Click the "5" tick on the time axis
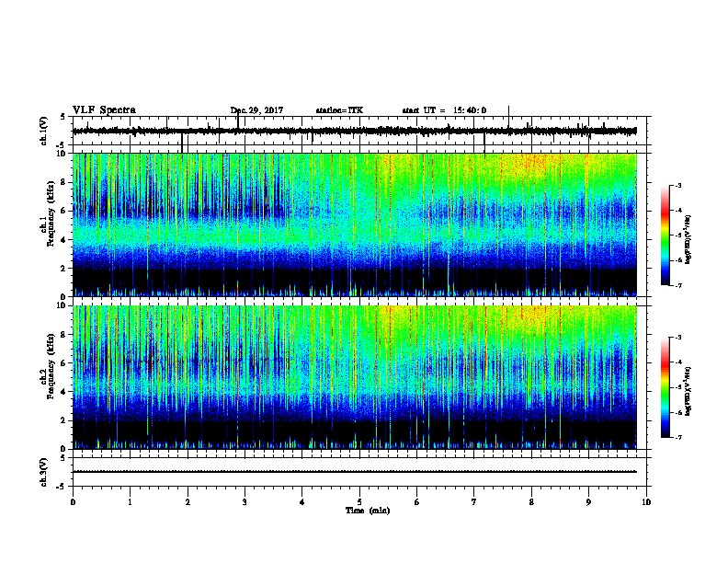728x563 pixels. (x=359, y=502)
